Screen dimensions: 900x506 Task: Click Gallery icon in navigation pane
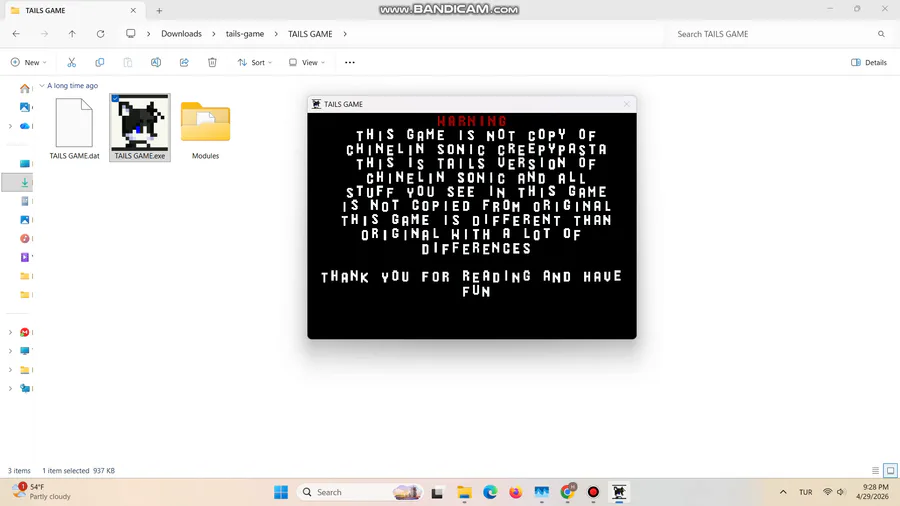[x=25, y=107]
